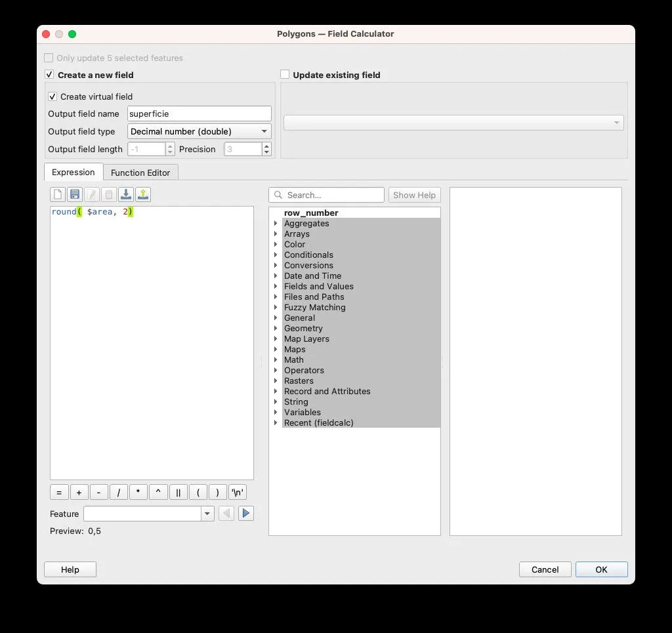Uncheck Create a new field
The height and width of the screenshot is (633, 672).
(49, 75)
